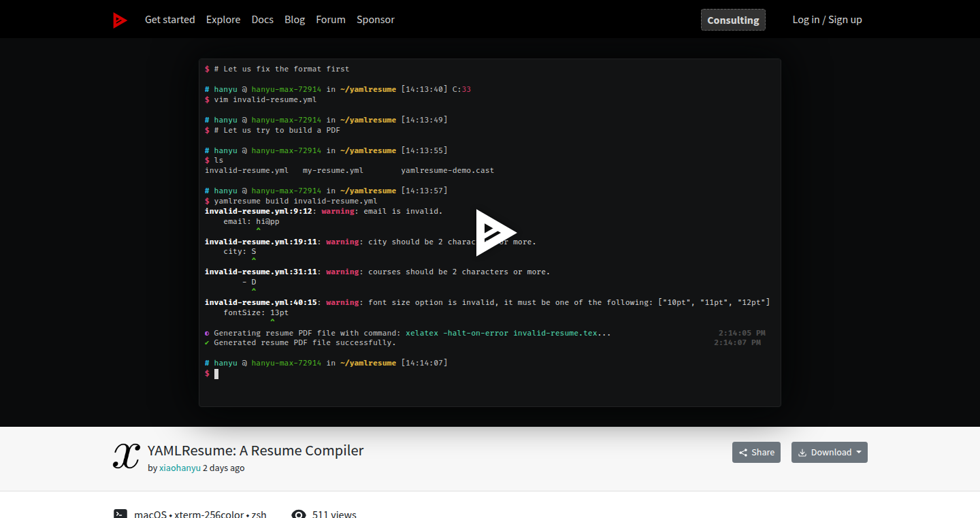The width and height of the screenshot is (980, 518).
Task: Play the terminal recording
Action: (496, 233)
